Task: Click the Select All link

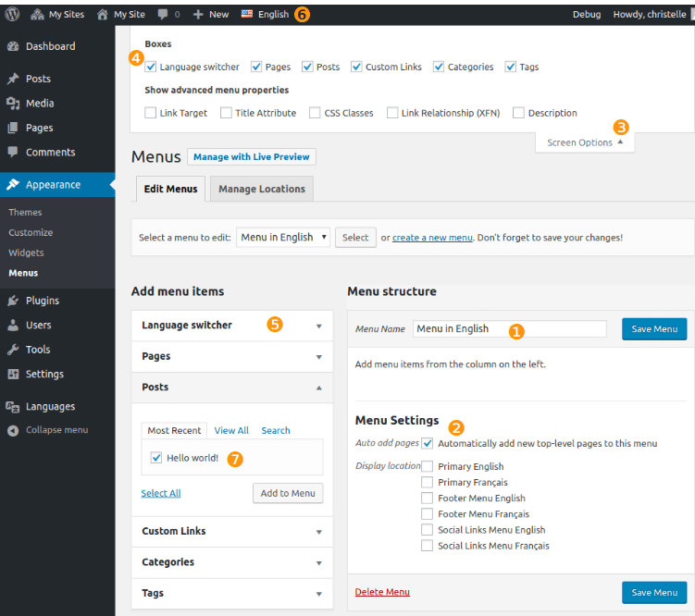Action: click(x=161, y=493)
